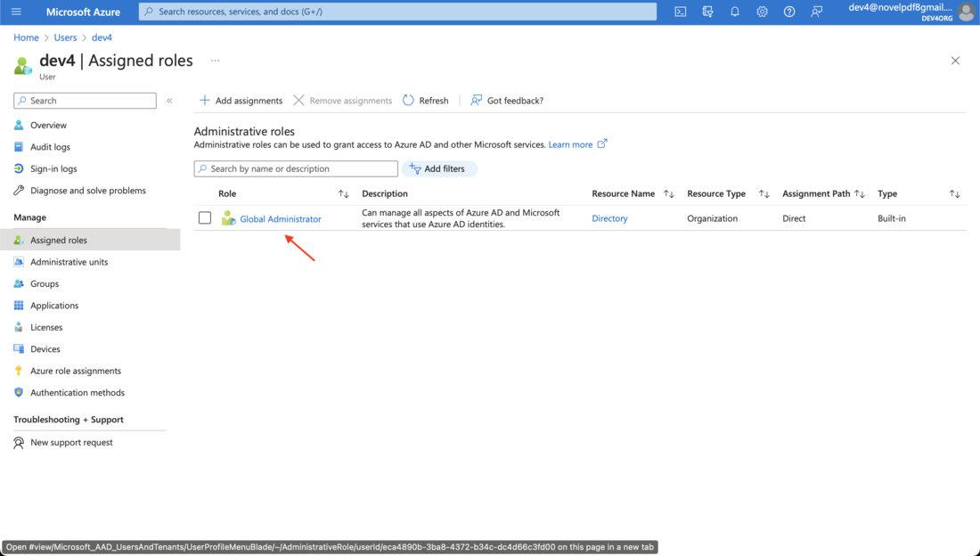Click the Built-in type cell
980x556 pixels.
[891, 218]
